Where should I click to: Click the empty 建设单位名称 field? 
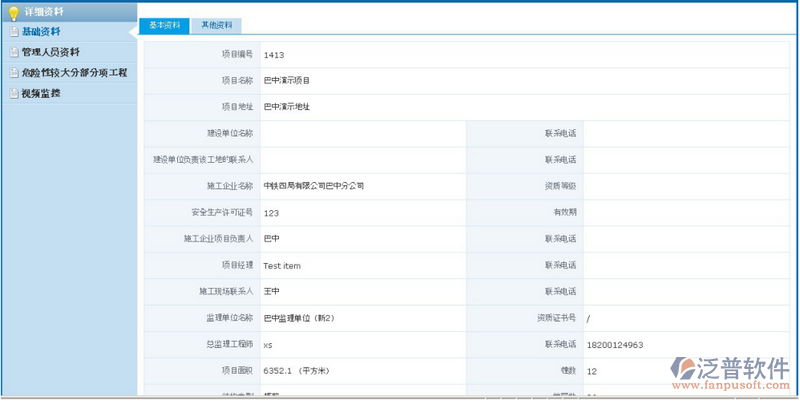pyautogui.click(x=362, y=133)
